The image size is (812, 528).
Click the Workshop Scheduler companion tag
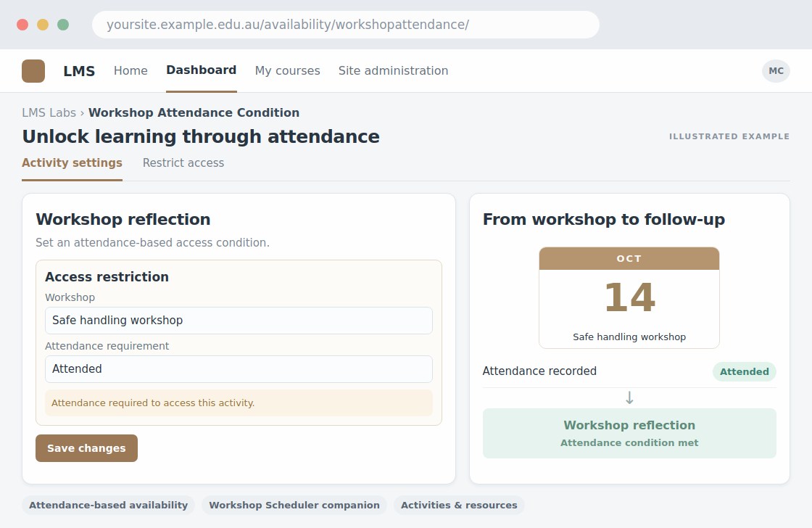pos(294,506)
